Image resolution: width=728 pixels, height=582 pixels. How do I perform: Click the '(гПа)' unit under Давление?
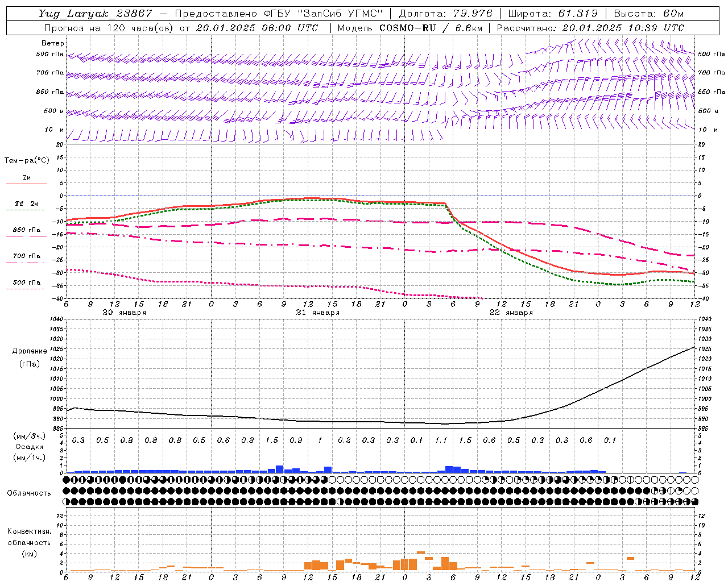coord(30,364)
